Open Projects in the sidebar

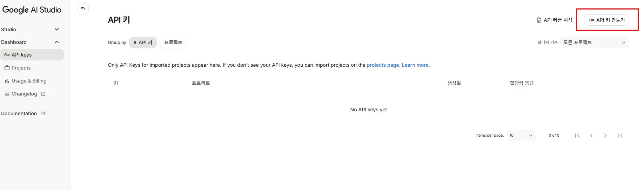coord(32,68)
